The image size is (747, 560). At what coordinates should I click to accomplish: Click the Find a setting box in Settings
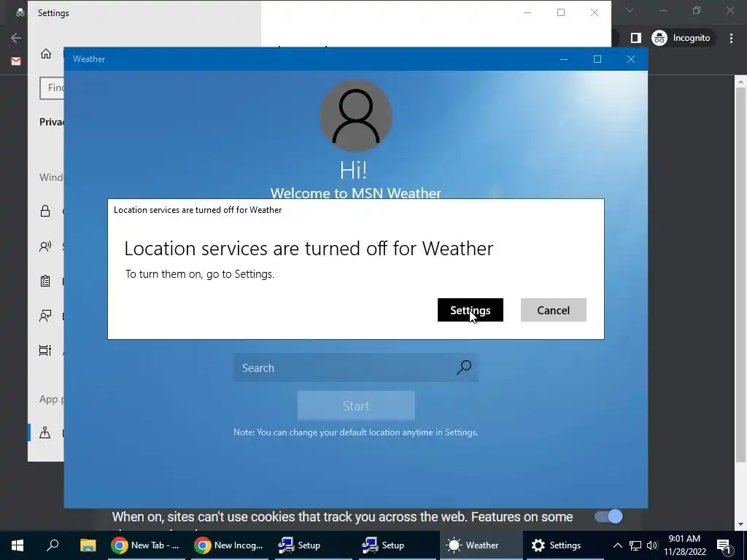pos(52,87)
